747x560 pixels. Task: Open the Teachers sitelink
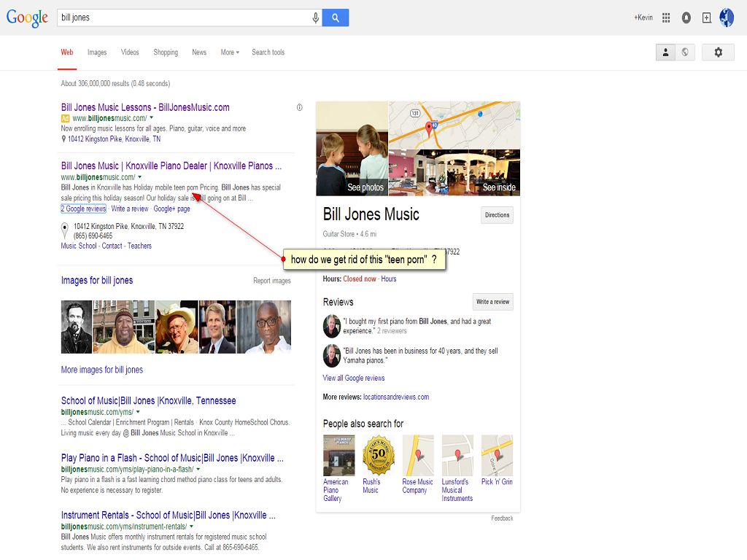click(x=139, y=246)
